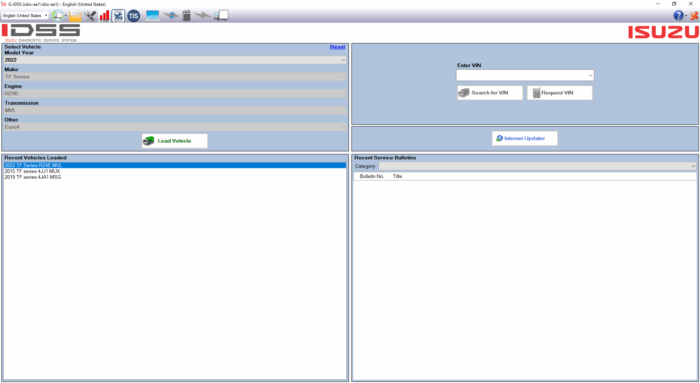Click the Search for VIN button
The image size is (700, 383).
[x=490, y=93]
